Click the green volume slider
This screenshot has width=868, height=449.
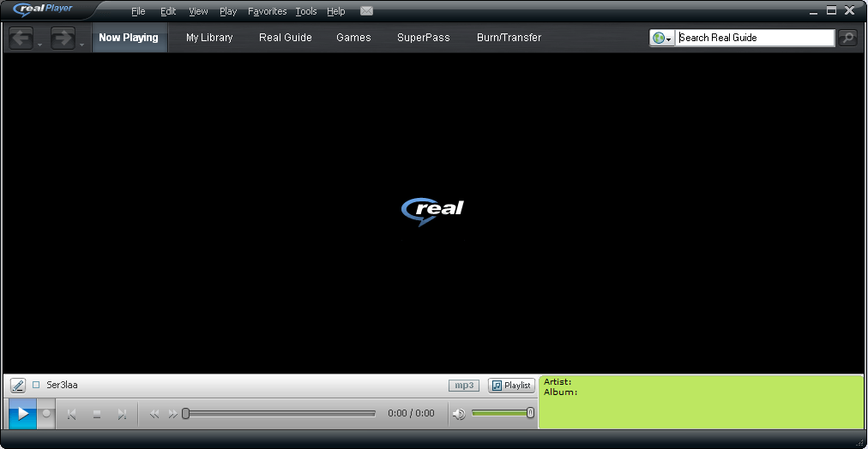pyautogui.click(x=502, y=413)
